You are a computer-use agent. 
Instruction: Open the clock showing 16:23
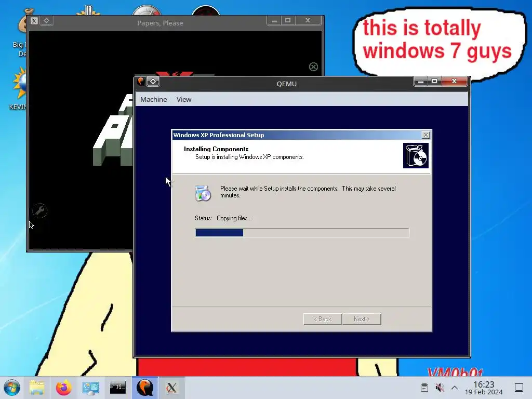click(484, 388)
